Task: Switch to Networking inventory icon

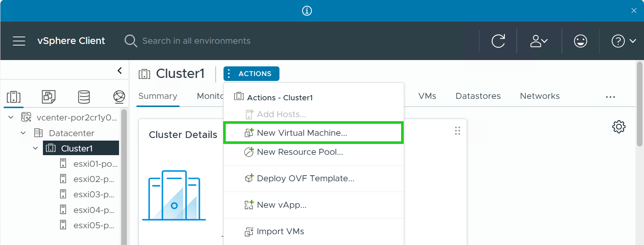Action: (x=119, y=97)
